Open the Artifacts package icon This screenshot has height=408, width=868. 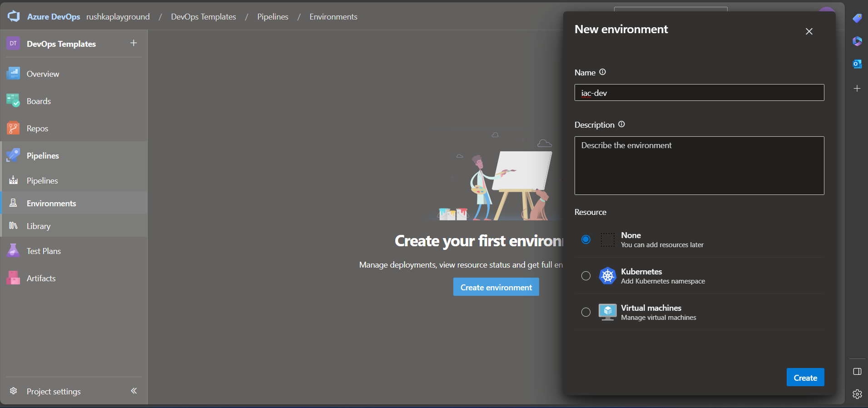click(13, 278)
